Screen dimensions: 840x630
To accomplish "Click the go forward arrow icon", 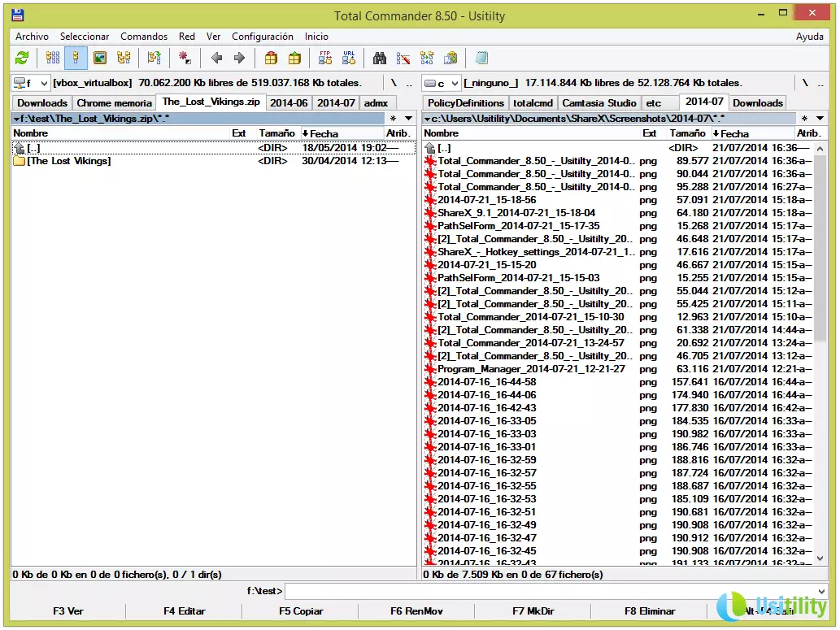I will 239,58.
